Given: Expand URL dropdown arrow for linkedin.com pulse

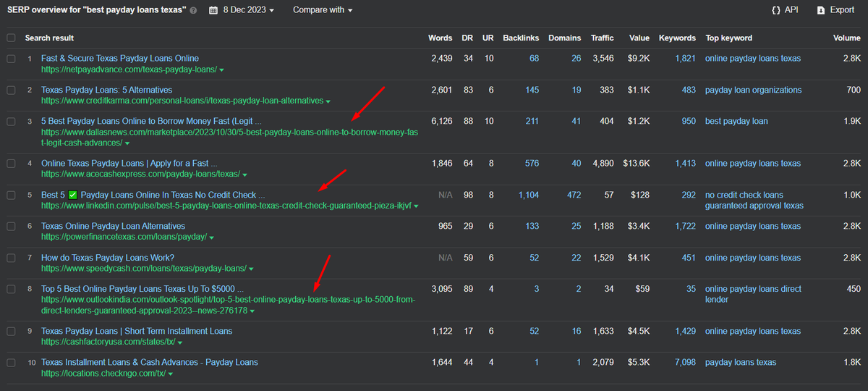Looking at the screenshot, I should [416, 207].
